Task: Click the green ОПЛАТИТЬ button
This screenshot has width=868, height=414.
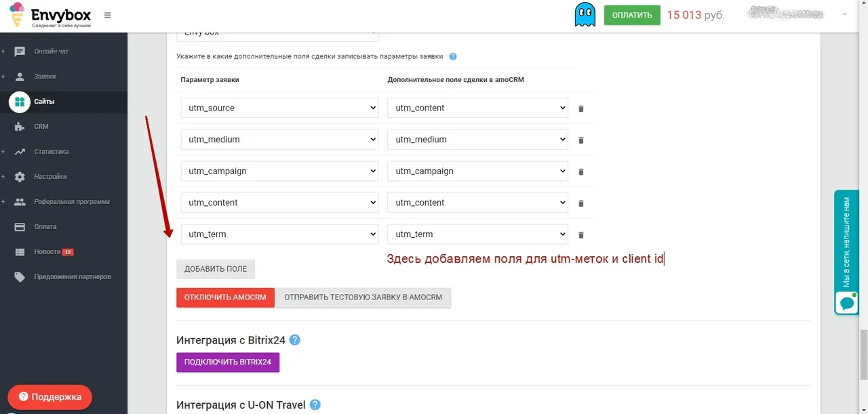Action: coord(632,15)
